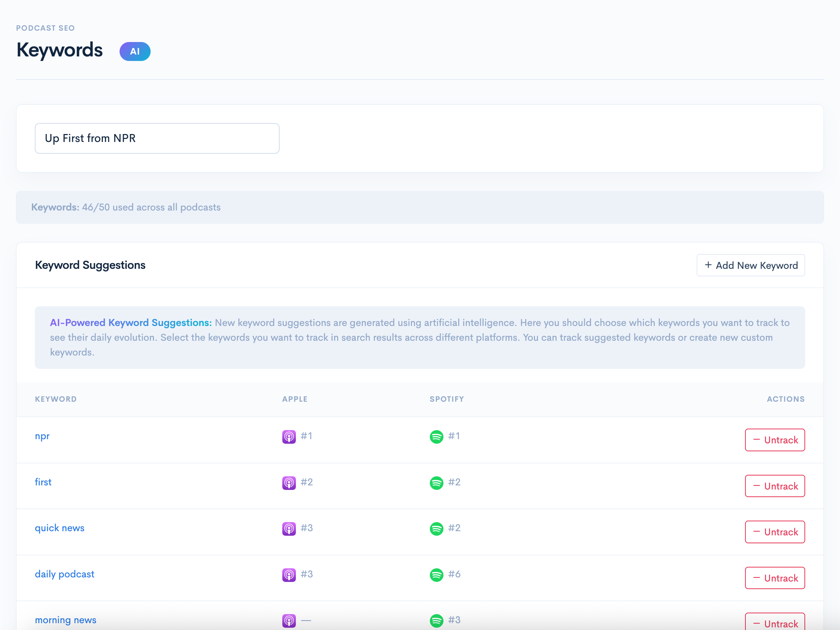The height and width of the screenshot is (630, 840).
Task: Untrack the morning news keyword
Action: click(775, 622)
